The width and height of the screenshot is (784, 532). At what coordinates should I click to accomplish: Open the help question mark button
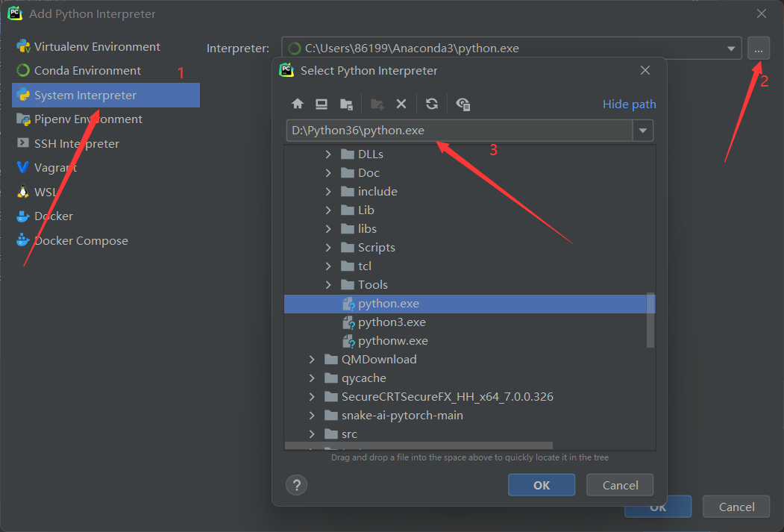296,485
